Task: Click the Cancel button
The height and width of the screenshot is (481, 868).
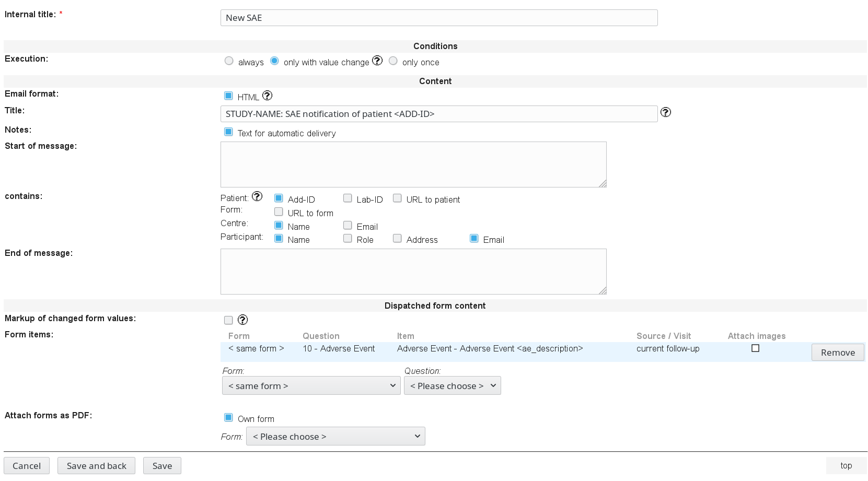Action: pos(27,466)
